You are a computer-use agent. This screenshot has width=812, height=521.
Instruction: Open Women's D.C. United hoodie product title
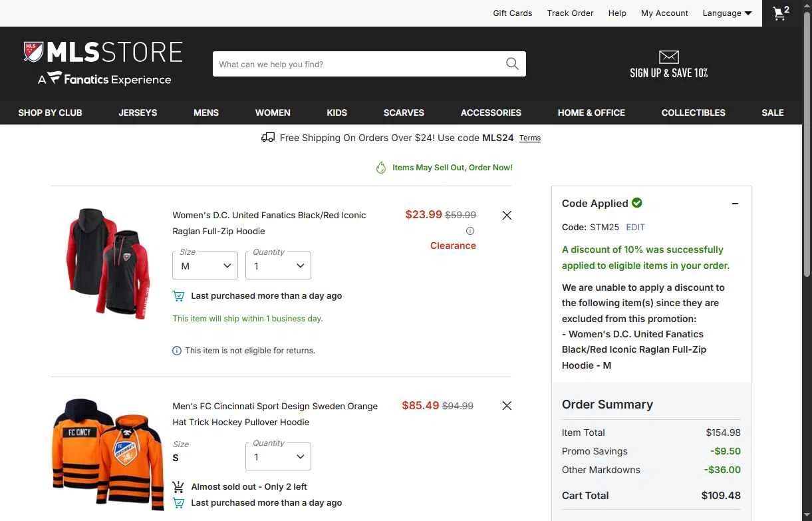pos(269,223)
